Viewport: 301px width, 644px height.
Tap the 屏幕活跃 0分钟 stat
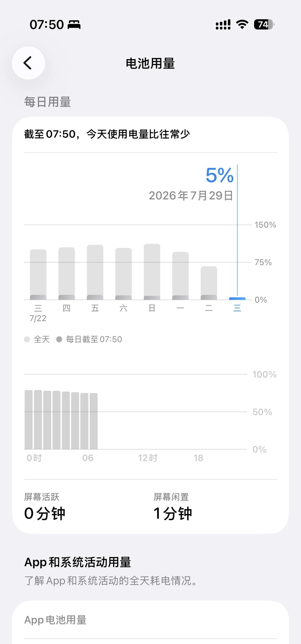pos(45,507)
